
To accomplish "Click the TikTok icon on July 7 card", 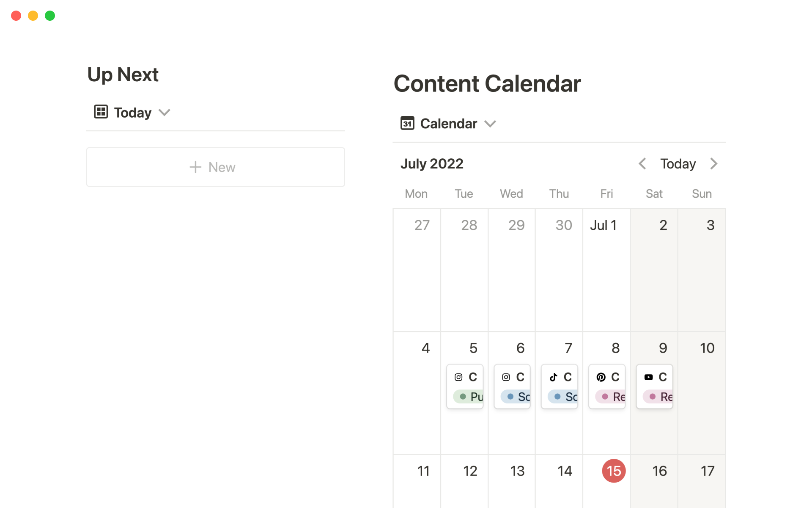I will click(553, 377).
